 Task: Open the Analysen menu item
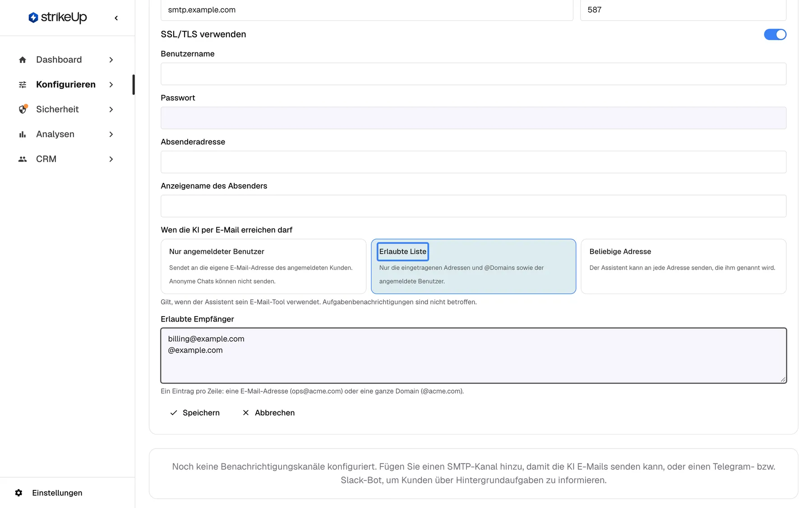click(67, 134)
